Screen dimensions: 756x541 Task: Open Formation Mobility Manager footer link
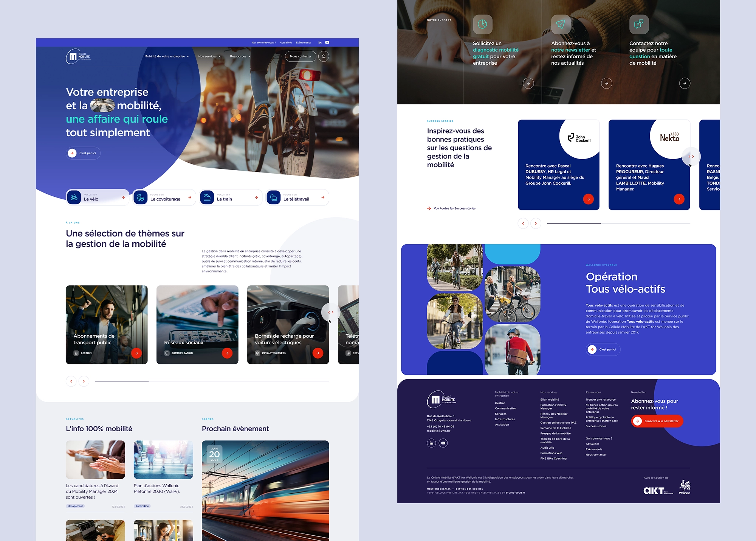553,407
